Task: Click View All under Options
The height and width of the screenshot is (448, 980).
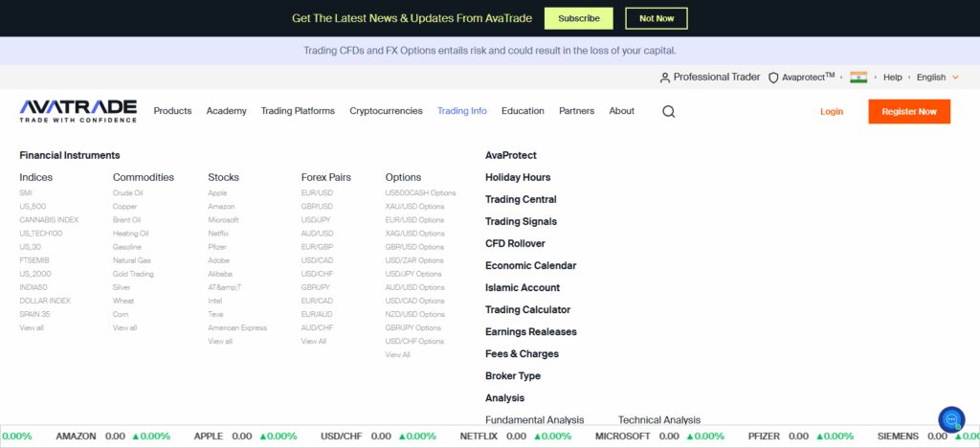Action: pos(397,354)
